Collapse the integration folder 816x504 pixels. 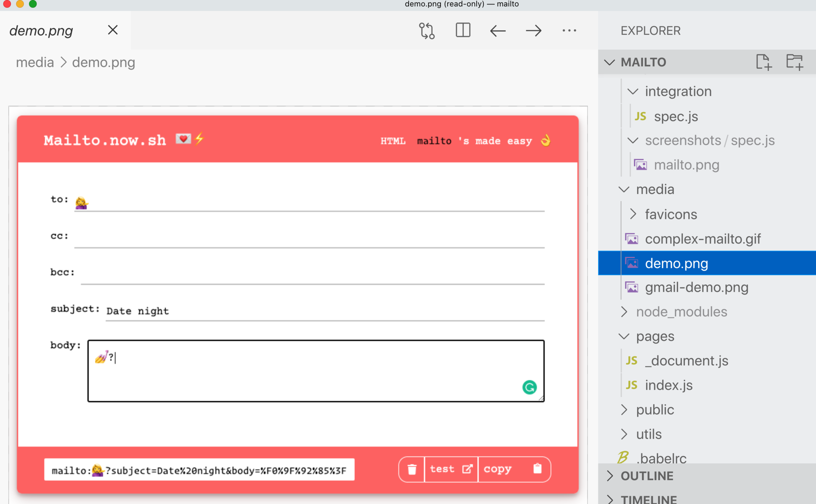click(633, 91)
